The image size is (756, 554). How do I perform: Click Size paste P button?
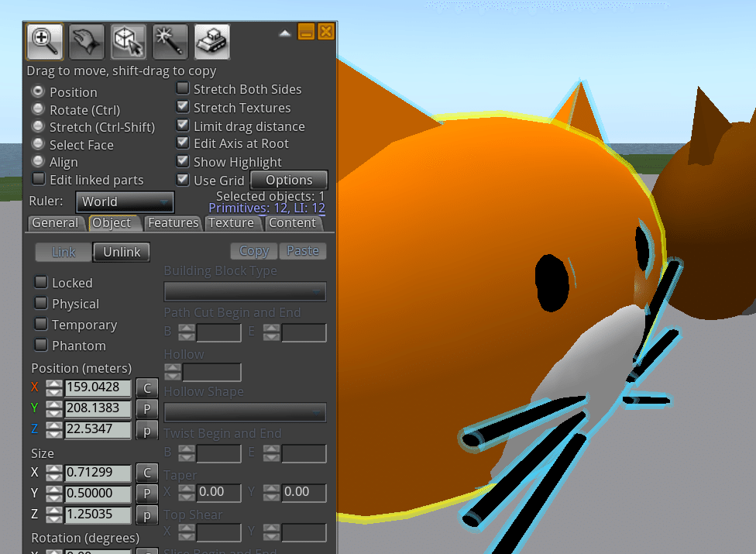[x=147, y=494]
